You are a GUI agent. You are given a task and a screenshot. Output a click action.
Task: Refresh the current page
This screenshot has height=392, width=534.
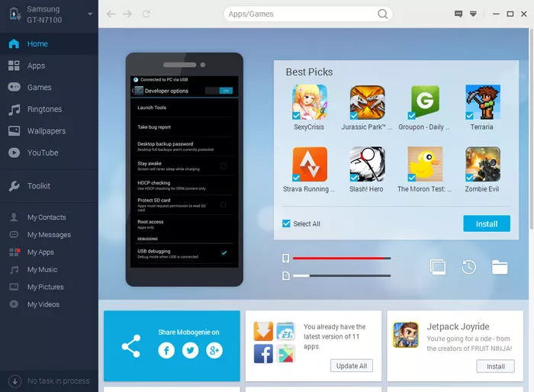(146, 14)
